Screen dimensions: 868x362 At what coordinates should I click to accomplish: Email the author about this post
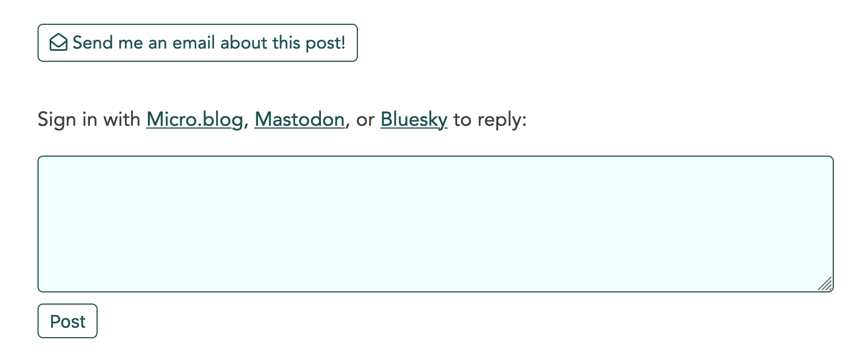coord(197,42)
